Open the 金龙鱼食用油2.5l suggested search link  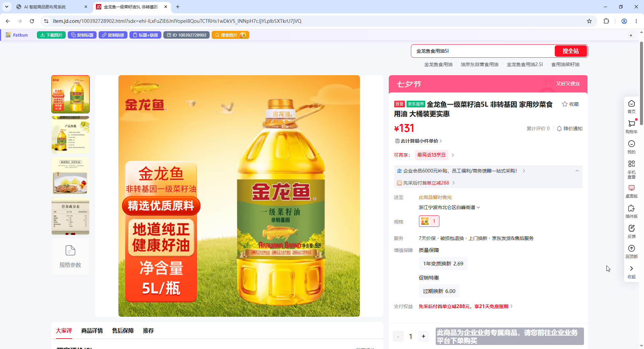point(525,64)
